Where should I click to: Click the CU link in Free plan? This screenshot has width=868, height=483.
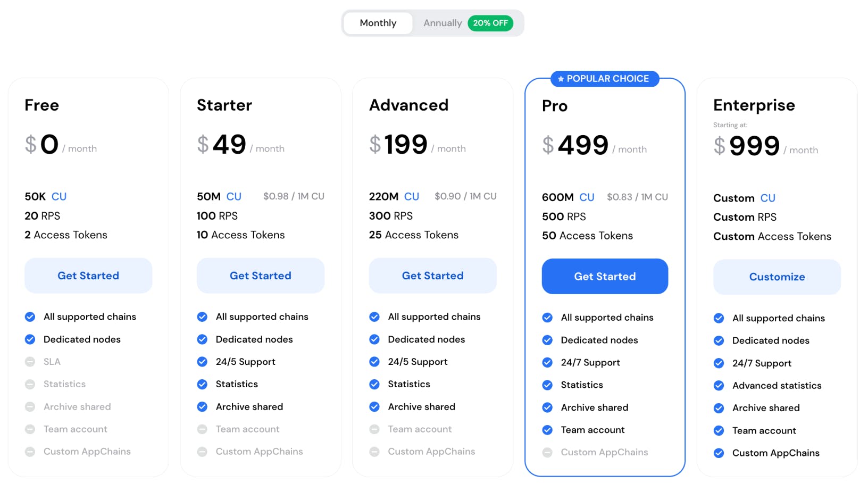tap(59, 196)
